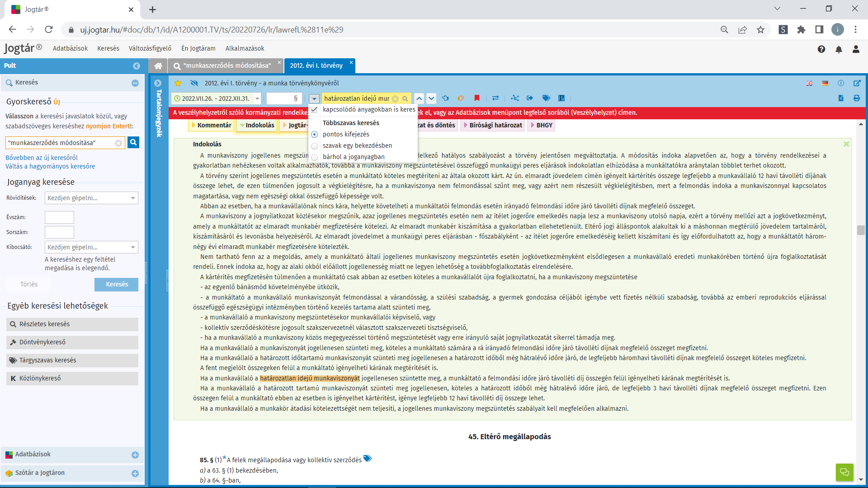Toggle the search options dropdown arrow
The width and height of the screenshot is (868, 488).
314,99
